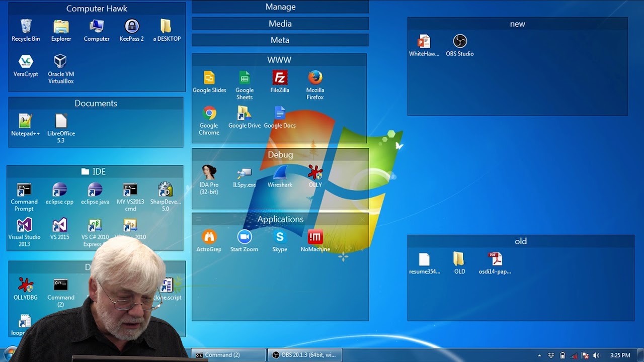The height and width of the screenshot is (362, 644).
Task: Open NoMachine
Action: [315, 241]
